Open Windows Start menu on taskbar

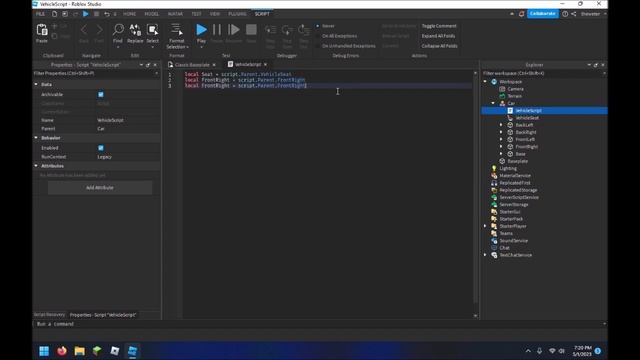pos(44,351)
